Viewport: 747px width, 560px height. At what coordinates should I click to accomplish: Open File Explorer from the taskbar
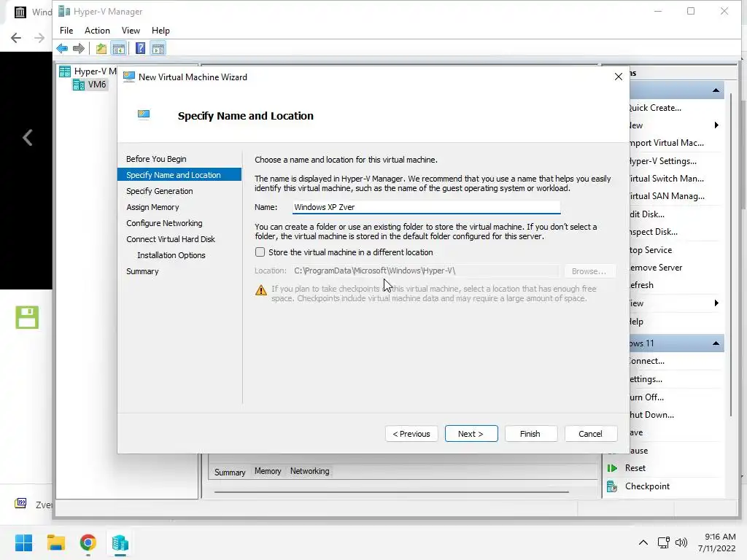tap(55, 542)
